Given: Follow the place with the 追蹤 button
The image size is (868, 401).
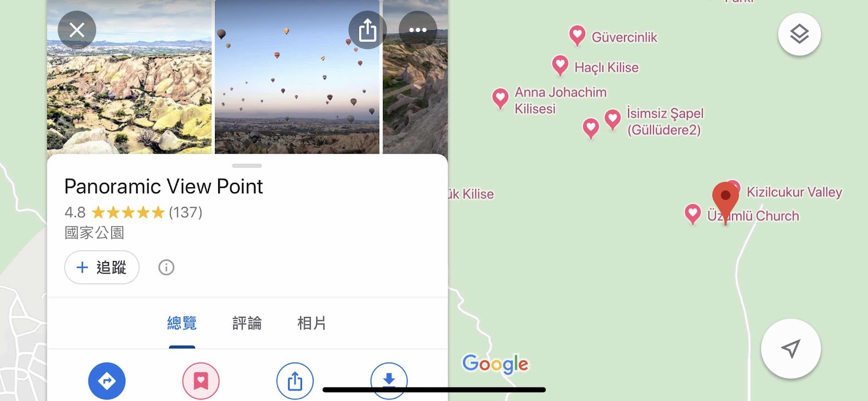Looking at the screenshot, I should pos(102,268).
